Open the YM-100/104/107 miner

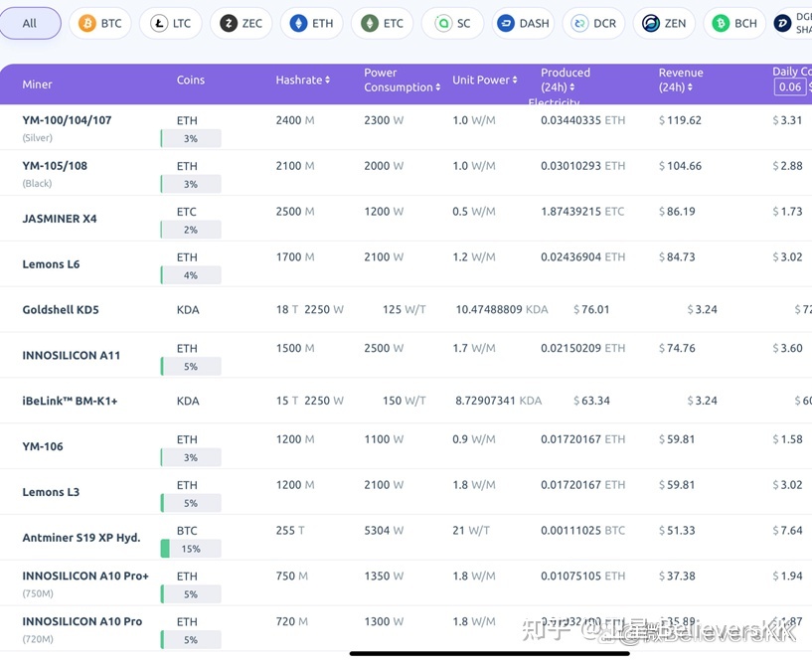[67, 120]
